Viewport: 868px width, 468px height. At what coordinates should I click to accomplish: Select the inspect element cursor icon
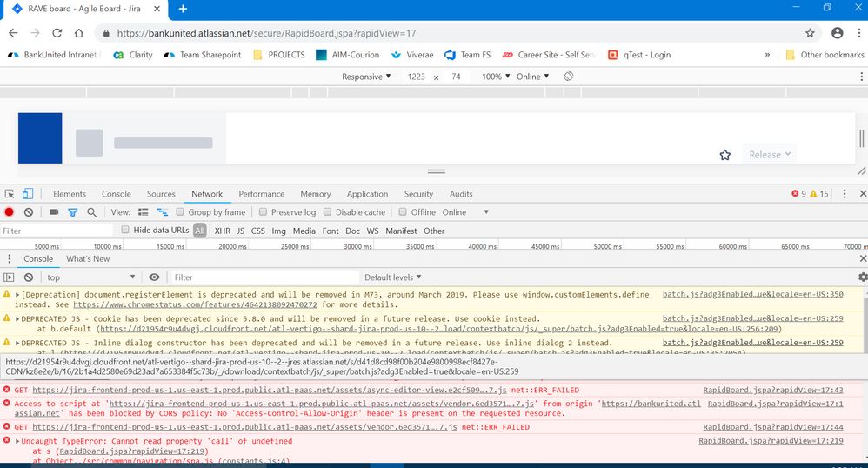(x=10, y=194)
